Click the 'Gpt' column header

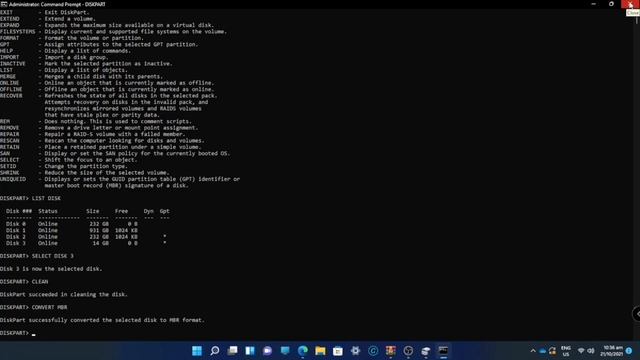[x=164, y=211]
